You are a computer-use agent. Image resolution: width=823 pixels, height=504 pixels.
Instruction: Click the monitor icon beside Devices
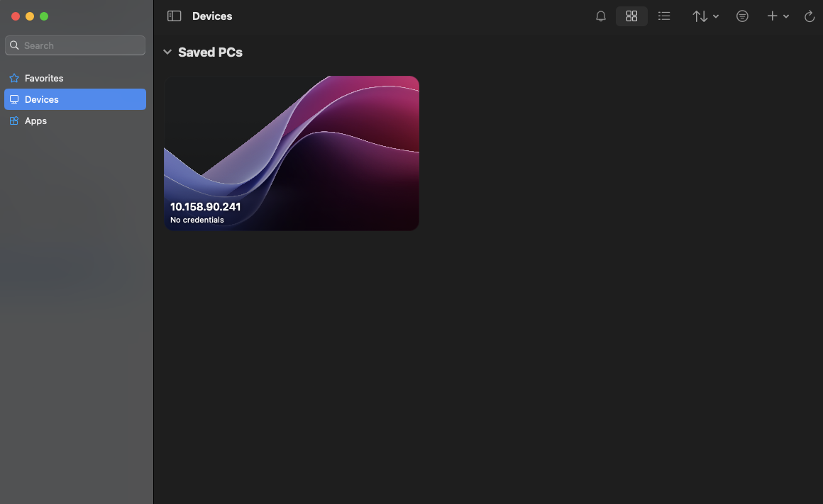[14, 99]
